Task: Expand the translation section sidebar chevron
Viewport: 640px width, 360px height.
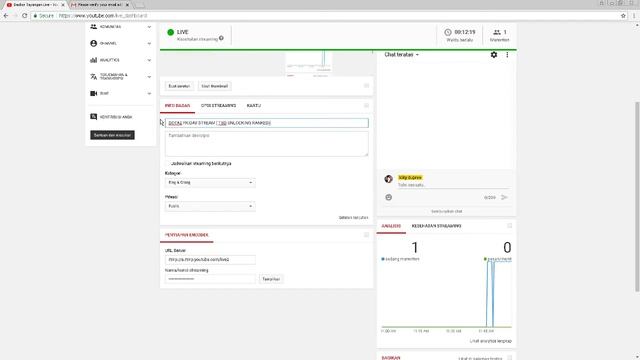Action: coord(149,77)
